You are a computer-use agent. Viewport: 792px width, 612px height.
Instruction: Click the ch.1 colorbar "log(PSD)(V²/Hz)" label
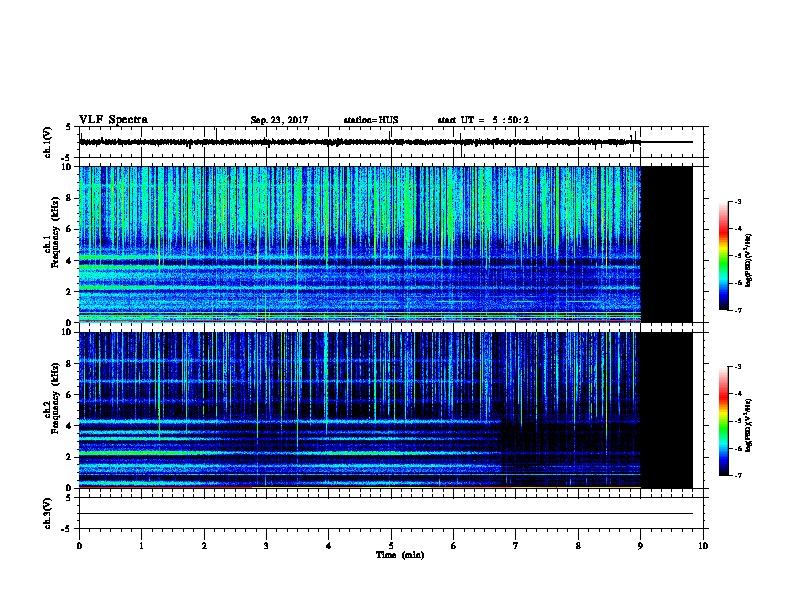coord(748,261)
